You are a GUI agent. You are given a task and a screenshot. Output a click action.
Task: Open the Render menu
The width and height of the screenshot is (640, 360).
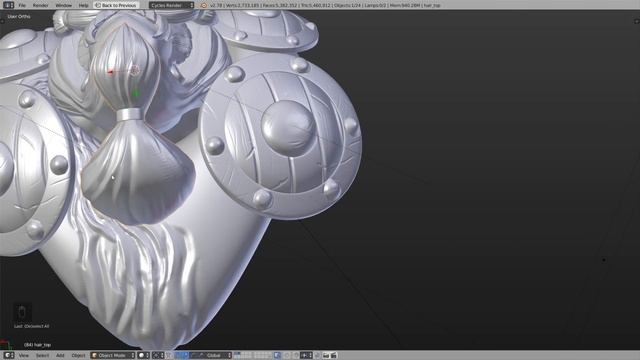point(40,5)
